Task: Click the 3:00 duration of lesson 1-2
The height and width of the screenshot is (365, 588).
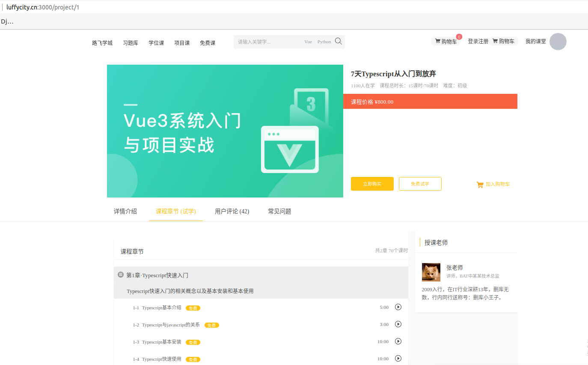Action: tap(384, 324)
